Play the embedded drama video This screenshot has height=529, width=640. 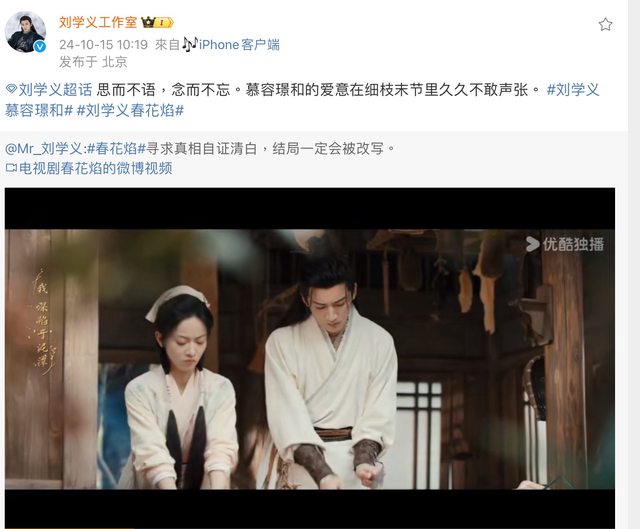point(310,358)
